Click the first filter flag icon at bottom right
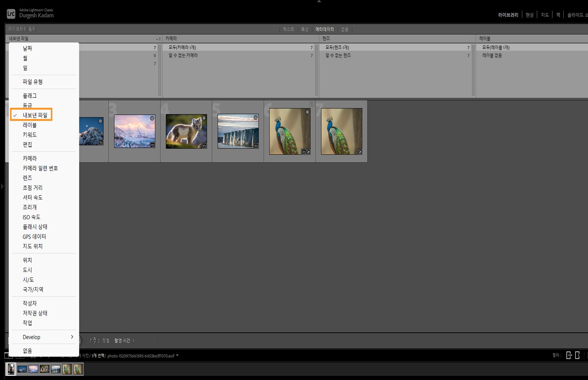This screenshot has width=588, height=380. (x=569, y=355)
